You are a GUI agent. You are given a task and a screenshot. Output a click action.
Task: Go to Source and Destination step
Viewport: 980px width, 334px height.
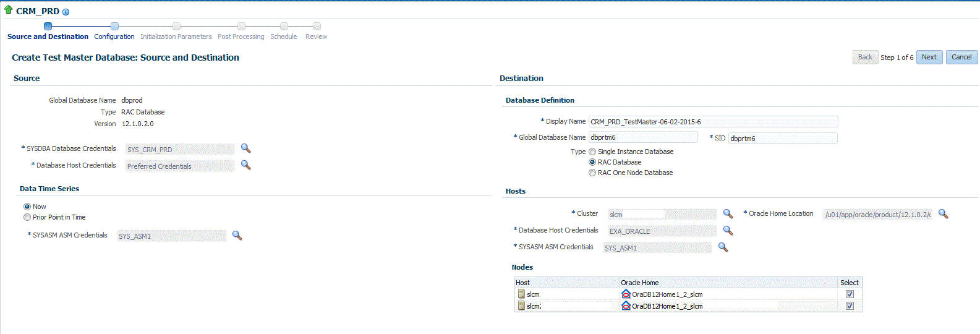pos(48,36)
